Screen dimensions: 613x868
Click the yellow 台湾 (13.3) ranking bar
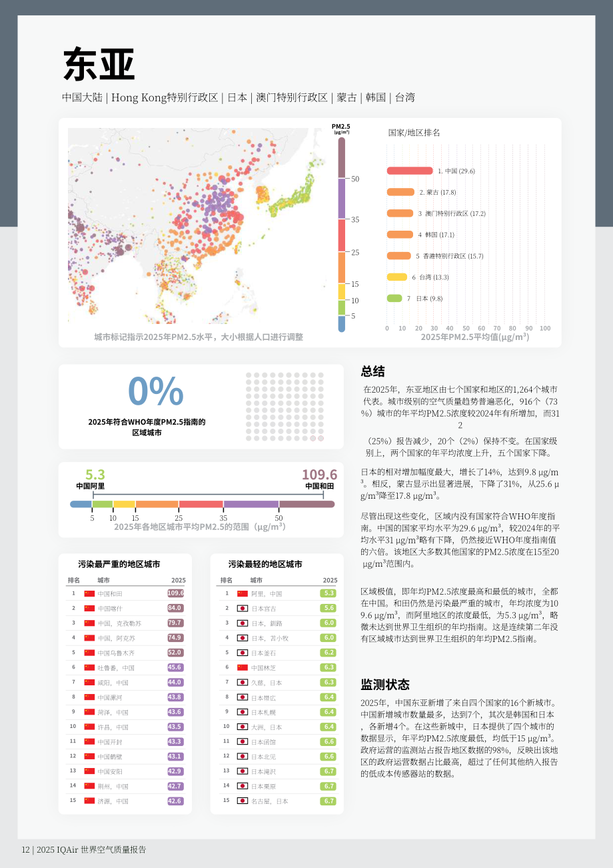(x=397, y=277)
